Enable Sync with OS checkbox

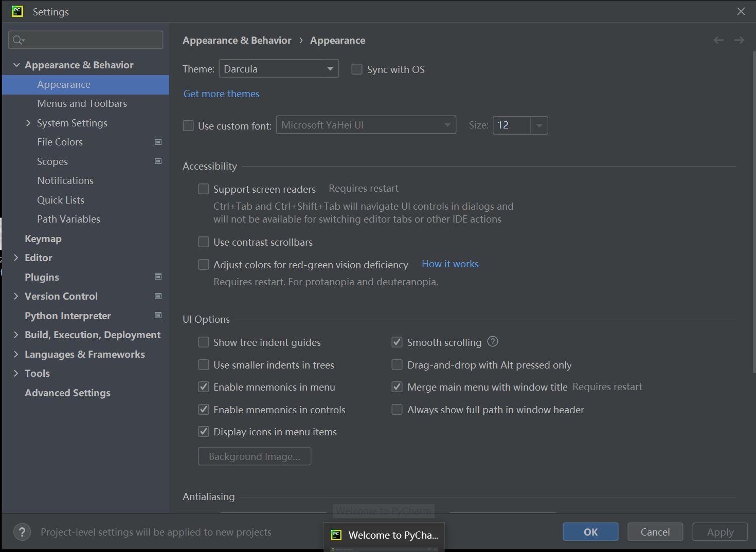point(357,69)
